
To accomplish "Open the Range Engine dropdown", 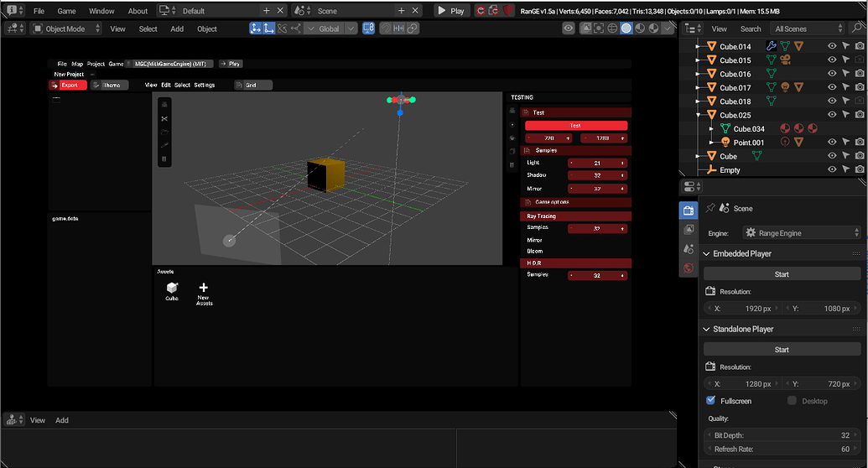I will tap(802, 232).
